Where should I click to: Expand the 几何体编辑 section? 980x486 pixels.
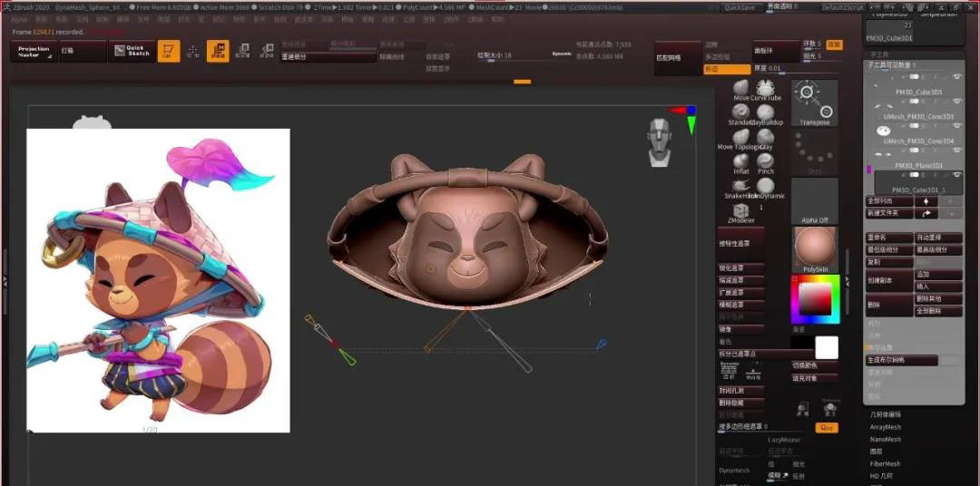pyautogui.click(x=885, y=414)
